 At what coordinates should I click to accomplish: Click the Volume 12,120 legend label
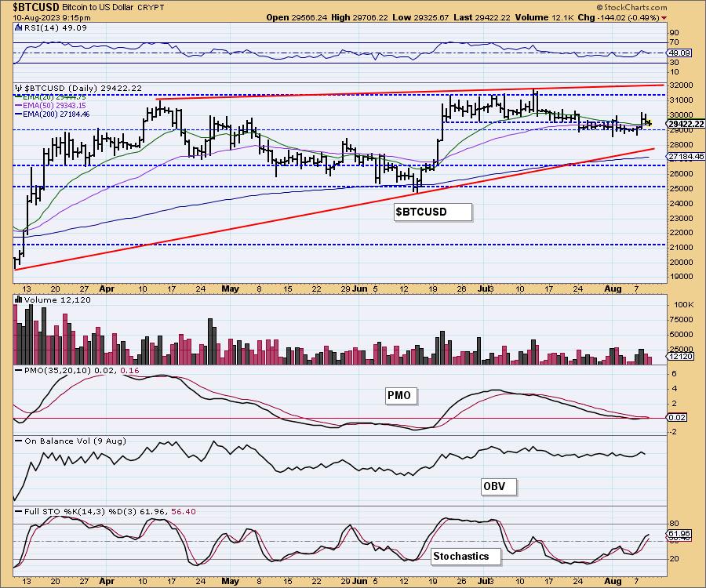pos(57,299)
